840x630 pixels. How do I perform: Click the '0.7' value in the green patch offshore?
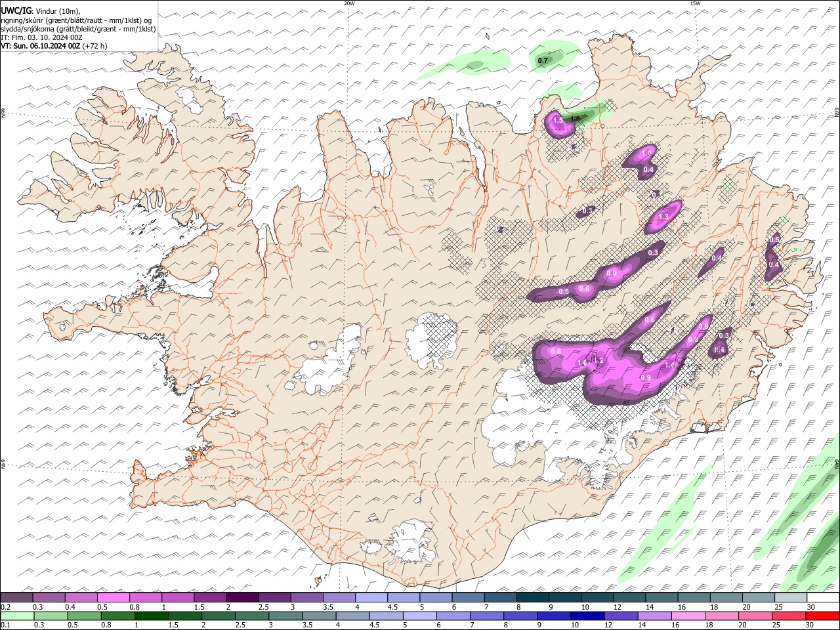pyautogui.click(x=543, y=61)
